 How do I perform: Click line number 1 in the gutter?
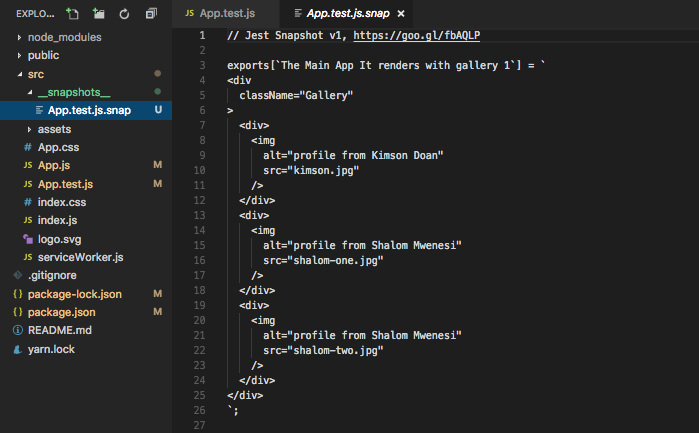(x=202, y=35)
